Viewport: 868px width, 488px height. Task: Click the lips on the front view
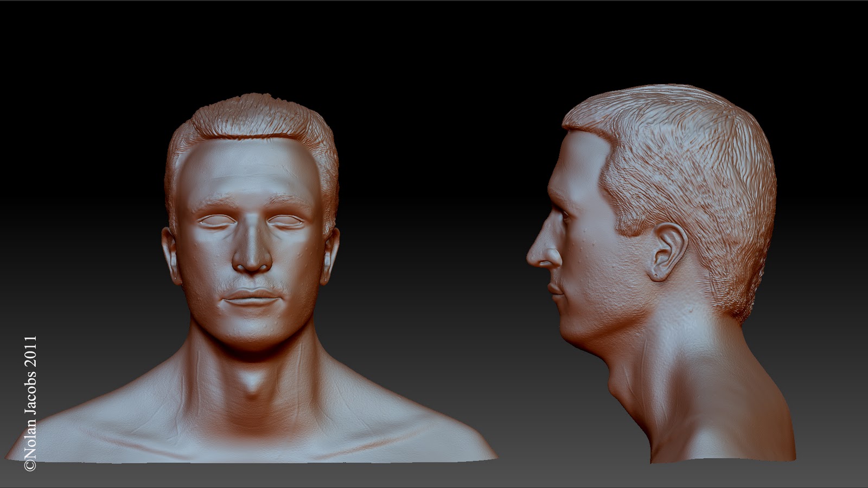tap(251, 298)
